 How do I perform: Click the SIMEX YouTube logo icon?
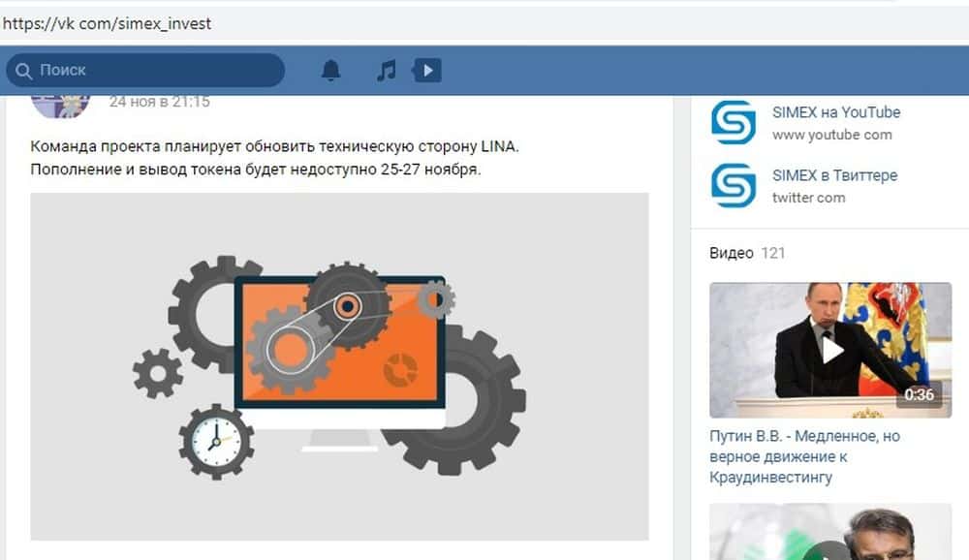pyautogui.click(x=733, y=122)
